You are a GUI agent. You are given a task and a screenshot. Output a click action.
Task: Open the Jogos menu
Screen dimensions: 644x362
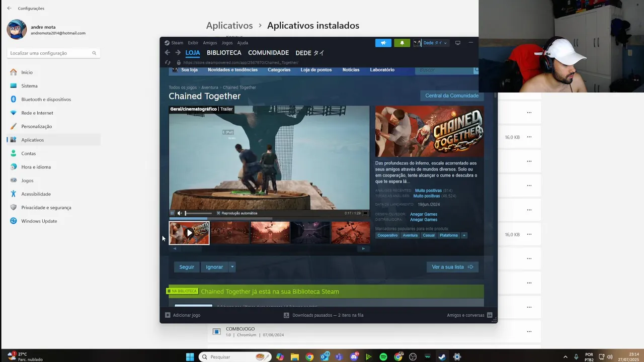227,43
